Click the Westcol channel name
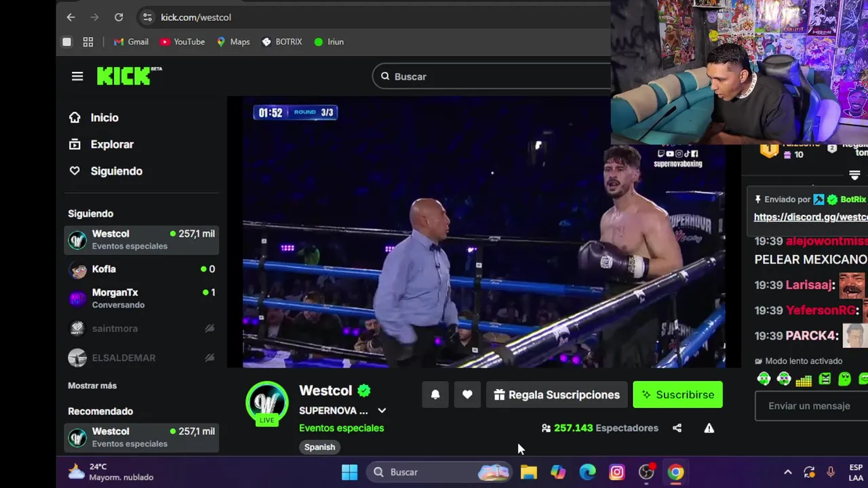This screenshot has height=488, width=868. (x=325, y=390)
